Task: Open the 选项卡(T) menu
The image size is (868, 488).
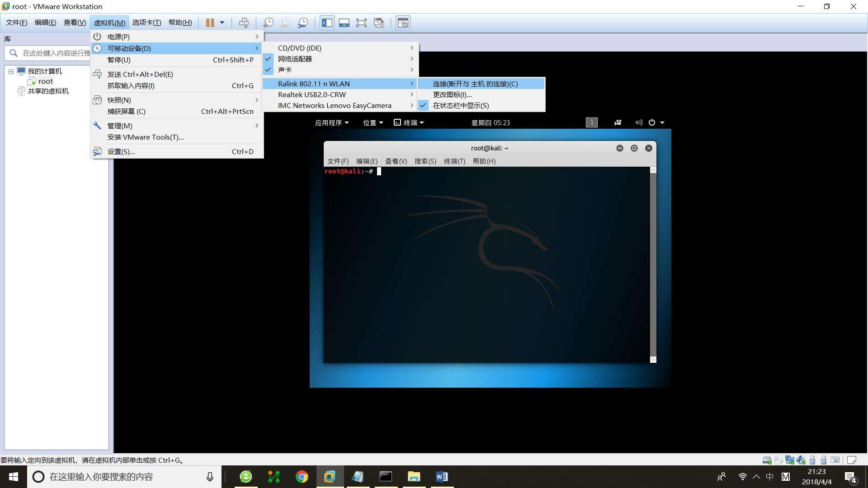Action: (146, 23)
